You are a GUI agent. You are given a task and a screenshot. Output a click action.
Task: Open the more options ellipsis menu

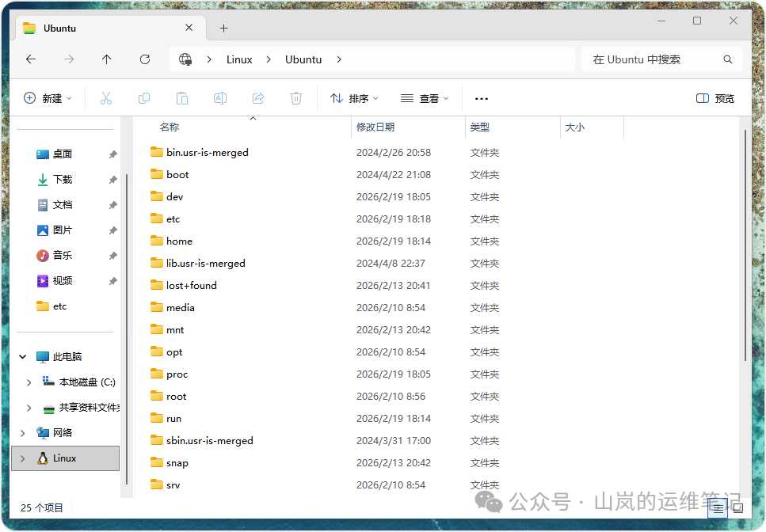tap(481, 99)
